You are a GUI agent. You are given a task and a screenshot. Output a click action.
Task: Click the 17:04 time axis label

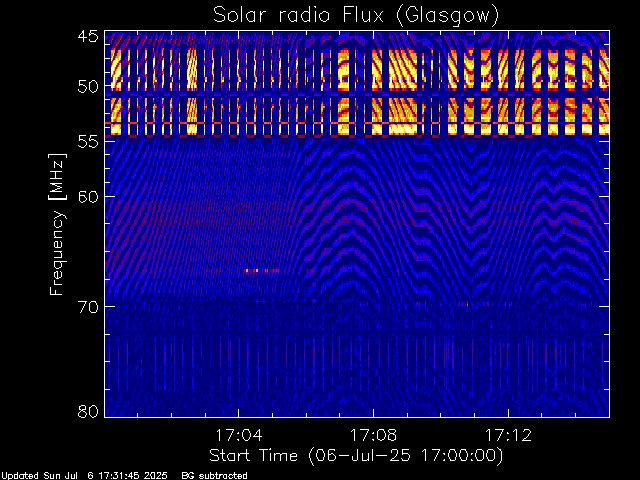[238, 435]
